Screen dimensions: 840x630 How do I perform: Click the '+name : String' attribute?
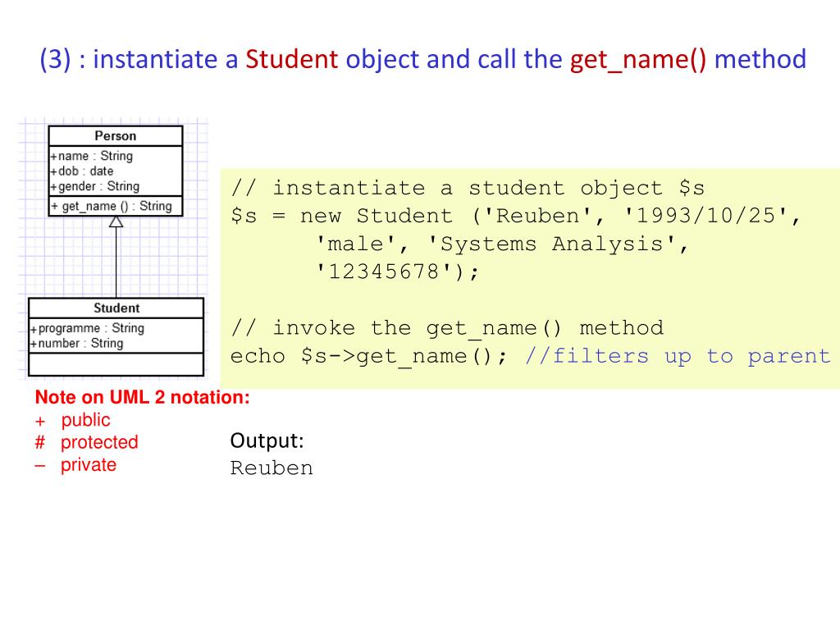pyautogui.click(x=91, y=156)
